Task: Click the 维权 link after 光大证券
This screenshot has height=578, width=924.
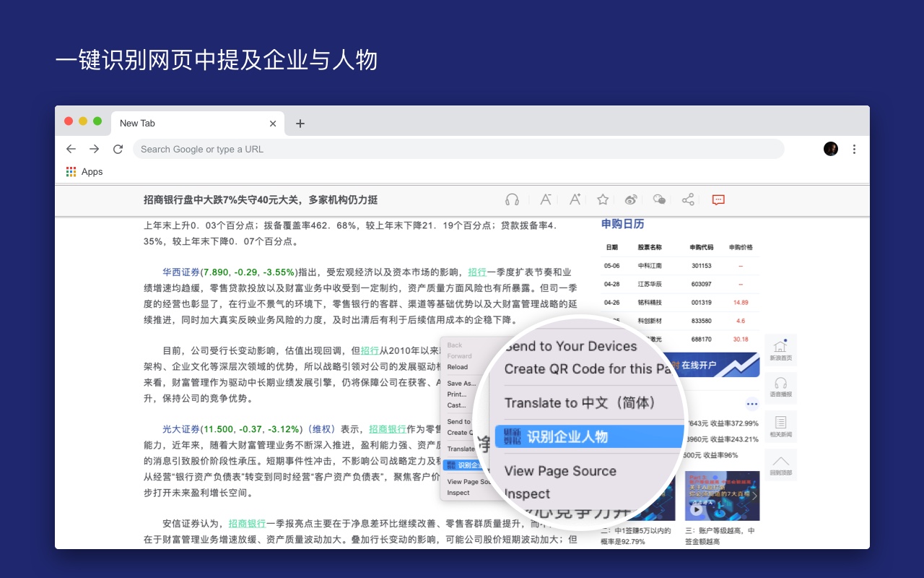Action: 321,429
